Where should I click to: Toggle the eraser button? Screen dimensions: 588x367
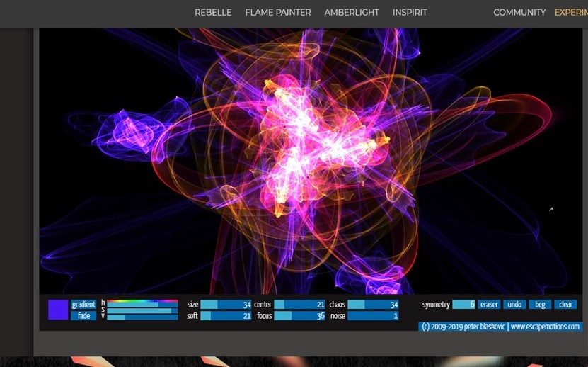(x=489, y=305)
